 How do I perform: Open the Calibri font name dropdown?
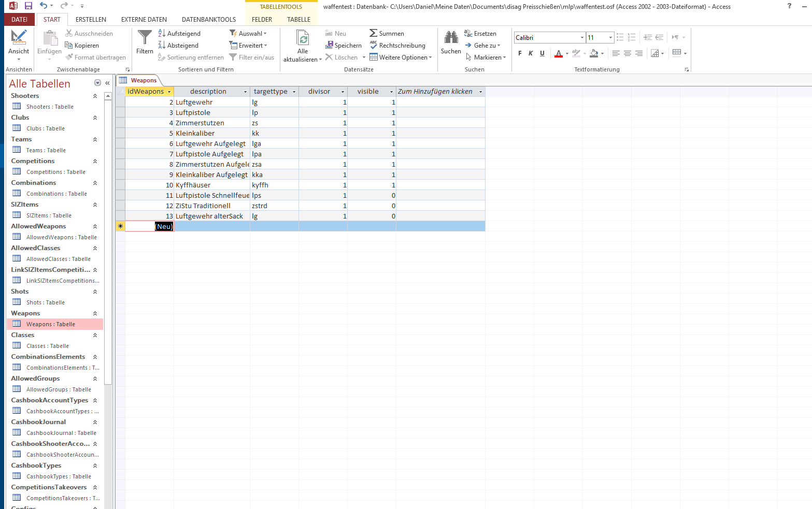click(582, 38)
